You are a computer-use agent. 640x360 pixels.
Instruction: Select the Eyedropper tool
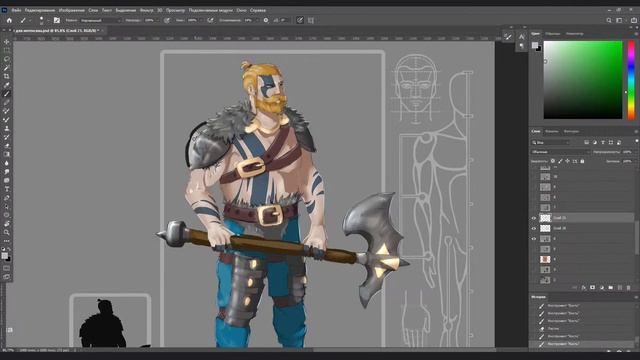pos(7,85)
